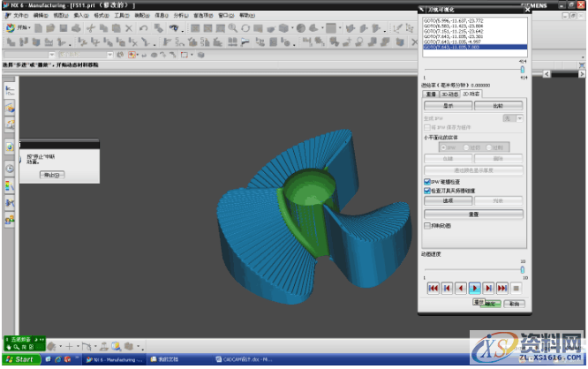Click the delete X icon in toolbar
The image size is (588, 369).
130,28
